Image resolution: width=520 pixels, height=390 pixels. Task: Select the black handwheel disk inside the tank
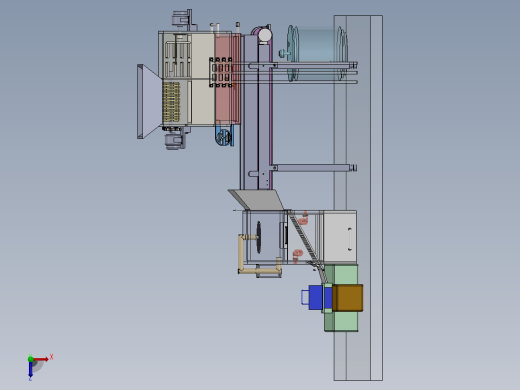pos(259,237)
